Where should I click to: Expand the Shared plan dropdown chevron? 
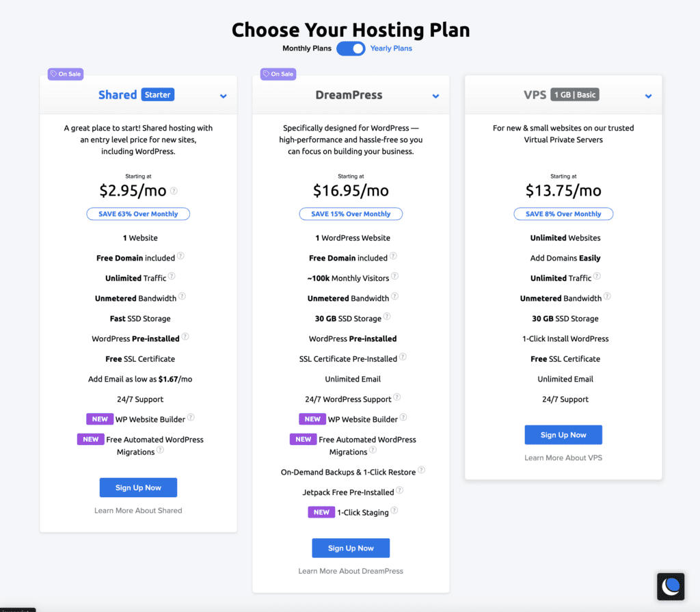click(223, 96)
